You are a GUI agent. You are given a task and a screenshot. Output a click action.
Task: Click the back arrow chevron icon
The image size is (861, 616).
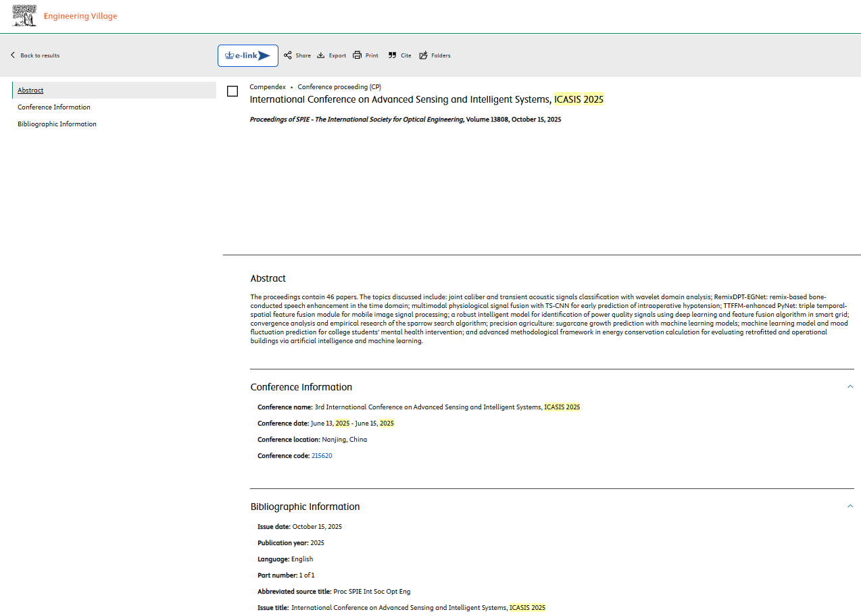tap(13, 55)
